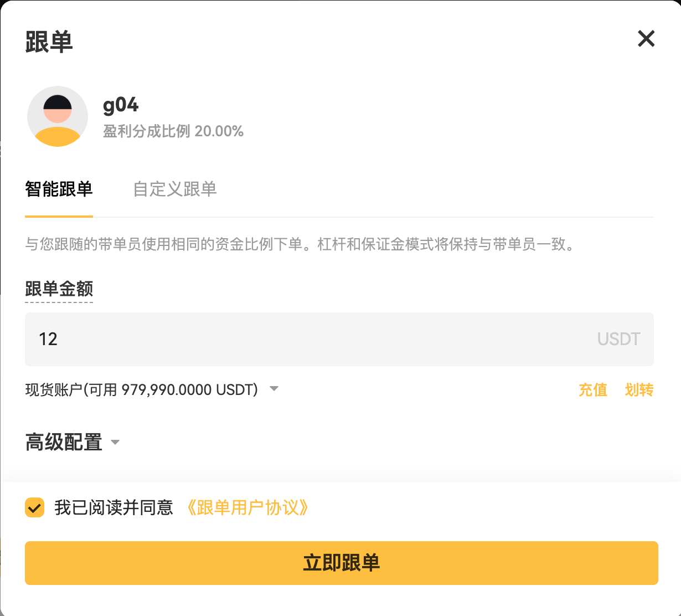Viewport: 681px width, 616px height.
Task: Click the USDT unit suffix in amount field
Action: tap(618, 339)
